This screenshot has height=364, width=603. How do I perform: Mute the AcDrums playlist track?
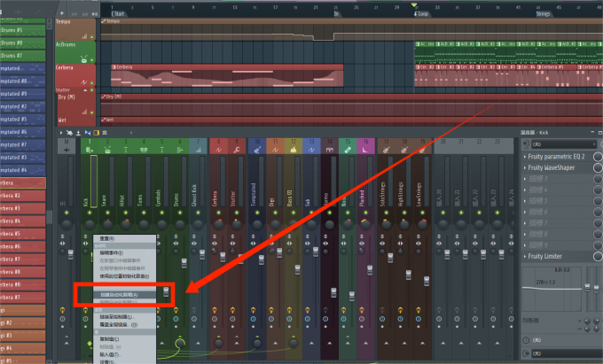coord(91,60)
